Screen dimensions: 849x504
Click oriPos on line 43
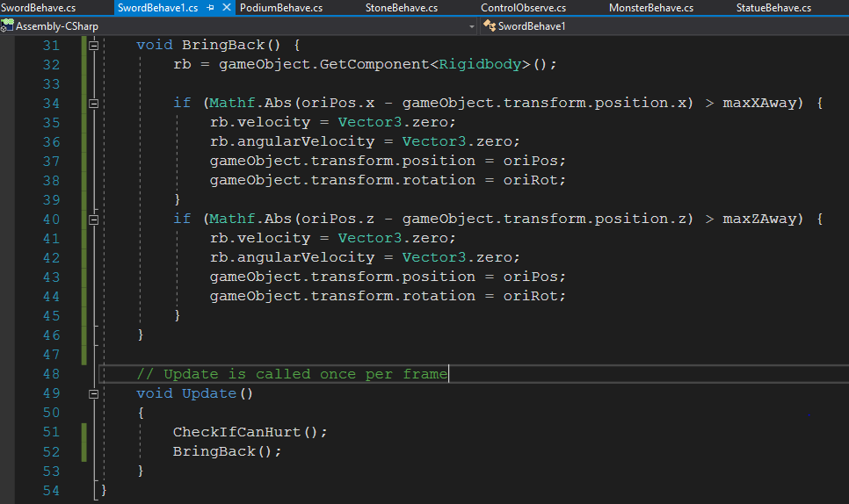tap(530, 277)
